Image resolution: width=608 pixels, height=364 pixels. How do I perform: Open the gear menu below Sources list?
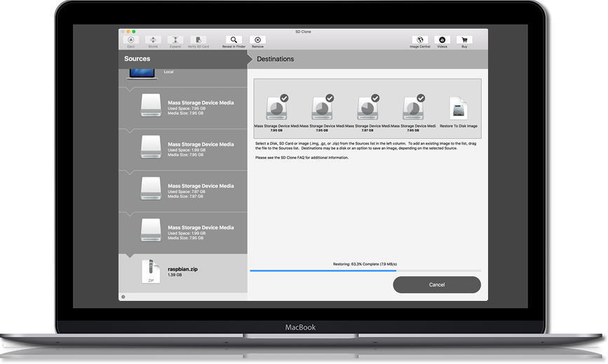click(x=123, y=297)
